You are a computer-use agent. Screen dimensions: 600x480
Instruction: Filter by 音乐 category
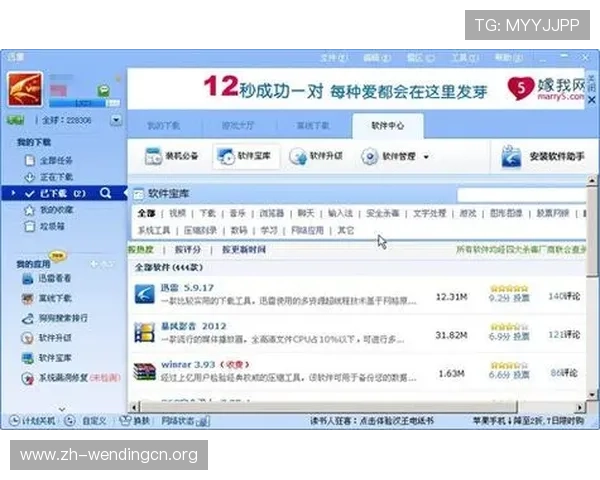click(238, 213)
